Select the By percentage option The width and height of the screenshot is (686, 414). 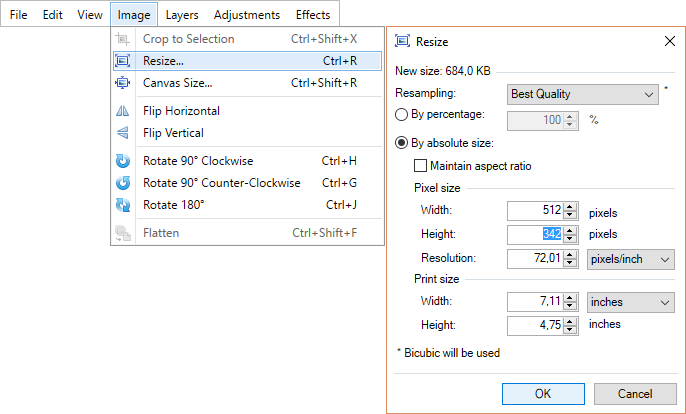[x=401, y=115]
